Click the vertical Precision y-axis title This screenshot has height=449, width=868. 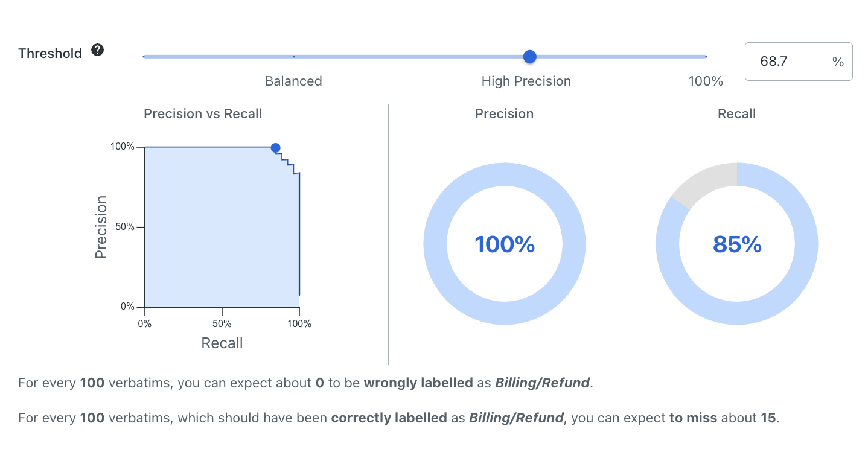[101, 228]
